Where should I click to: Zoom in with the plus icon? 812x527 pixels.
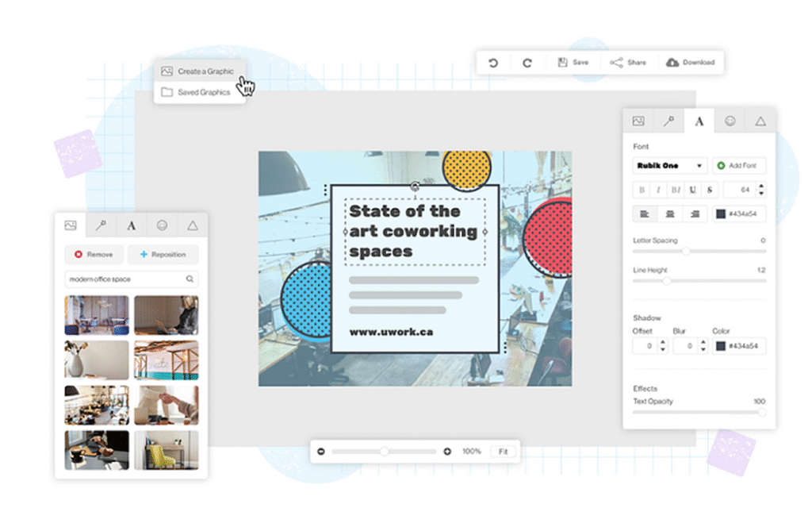point(447,452)
